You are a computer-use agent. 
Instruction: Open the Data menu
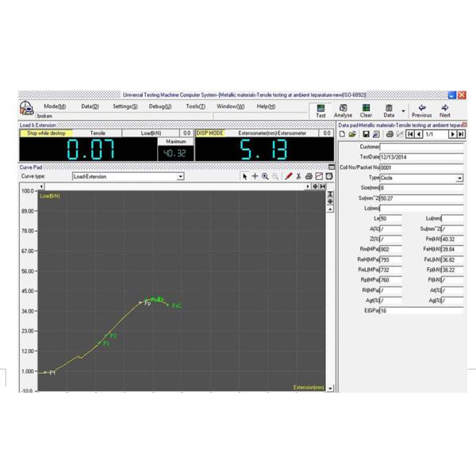(90, 106)
